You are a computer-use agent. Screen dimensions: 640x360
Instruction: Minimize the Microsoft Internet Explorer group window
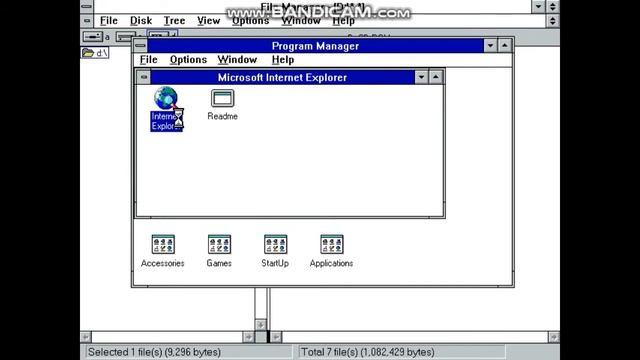[x=421, y=77]
